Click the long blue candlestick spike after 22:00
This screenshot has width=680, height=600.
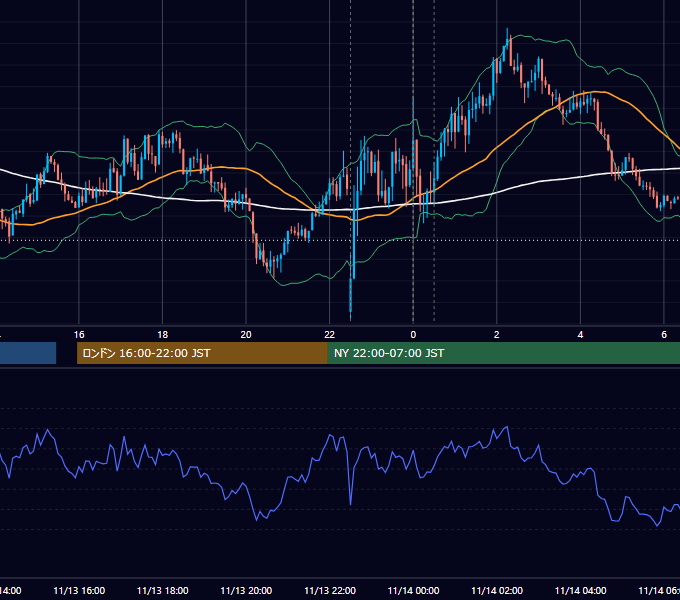tap(354, 234)
